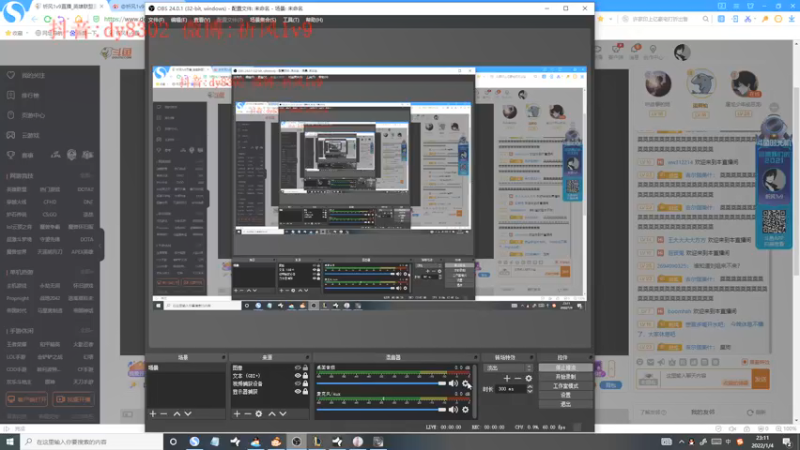
Task: Adjust the desktop audio volume slider
Action: [x=381, y=383]
